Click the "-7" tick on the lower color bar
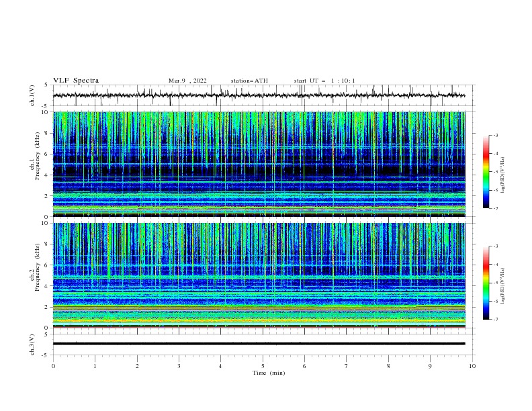 [x=496, y=319]
